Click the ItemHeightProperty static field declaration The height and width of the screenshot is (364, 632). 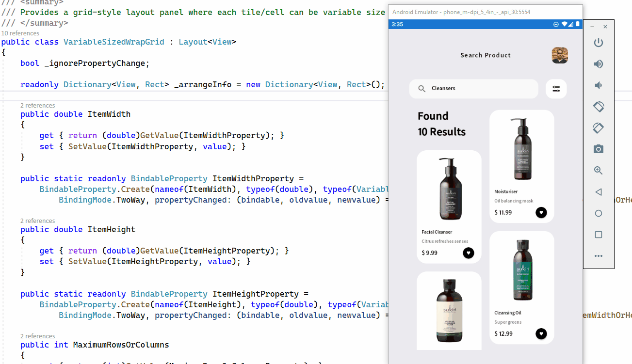(x=256, y=294)
